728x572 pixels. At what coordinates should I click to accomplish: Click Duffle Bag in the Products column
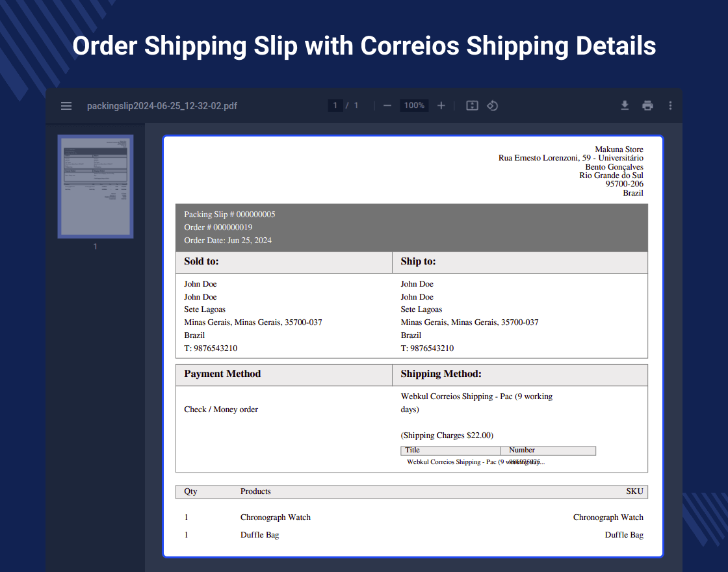(259, 535)
